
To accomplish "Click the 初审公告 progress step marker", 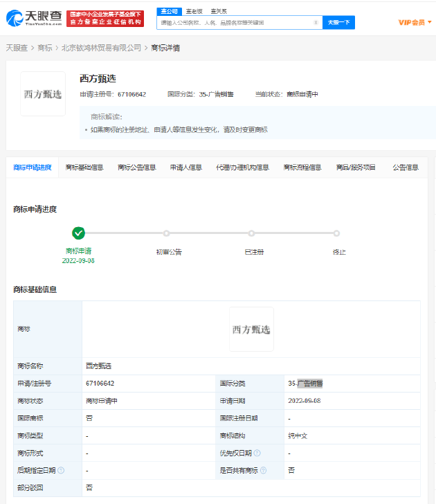I will [x=166, y=233].
